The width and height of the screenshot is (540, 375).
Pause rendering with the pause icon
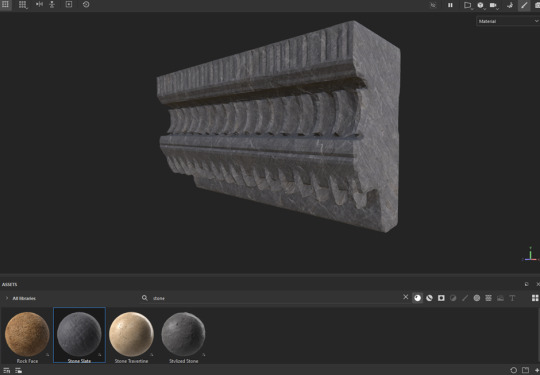450,5
